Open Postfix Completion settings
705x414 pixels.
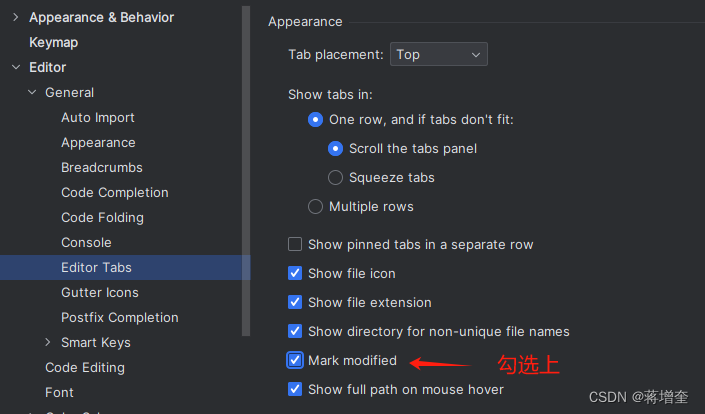click(120, 318)
